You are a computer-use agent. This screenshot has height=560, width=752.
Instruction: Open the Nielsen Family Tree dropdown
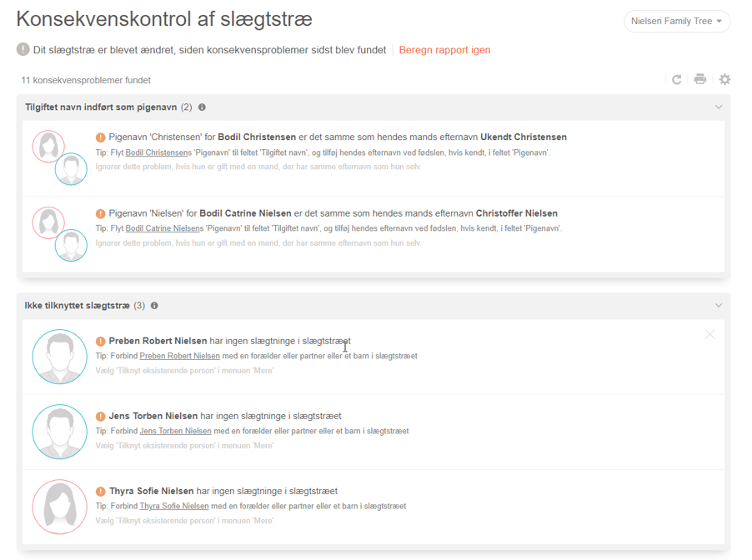676,22
